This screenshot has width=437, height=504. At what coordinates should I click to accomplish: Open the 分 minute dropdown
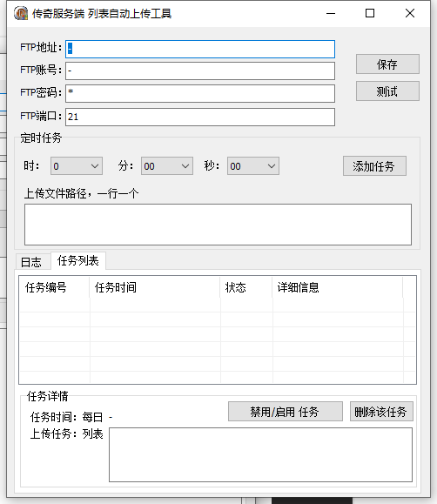(167, 166)
